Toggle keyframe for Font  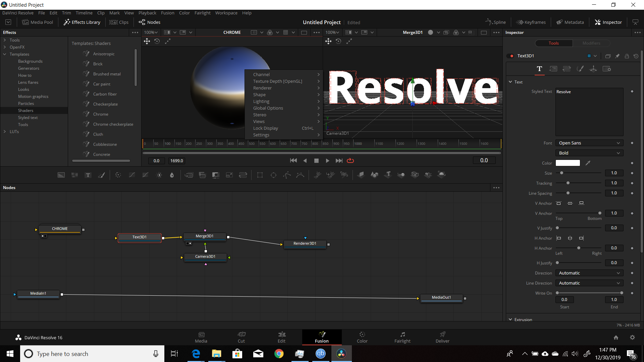tap(632, 143)
